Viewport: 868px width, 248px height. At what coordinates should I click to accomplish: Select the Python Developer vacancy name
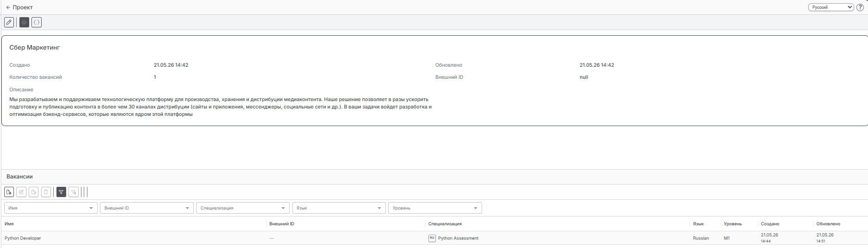pyautogui.click(x=23, y=238)
